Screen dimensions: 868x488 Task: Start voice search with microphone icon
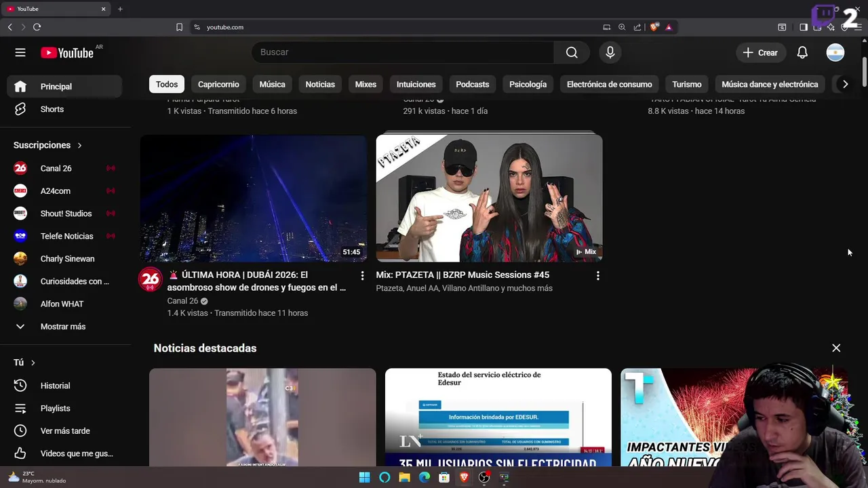[x=610, y=52]
